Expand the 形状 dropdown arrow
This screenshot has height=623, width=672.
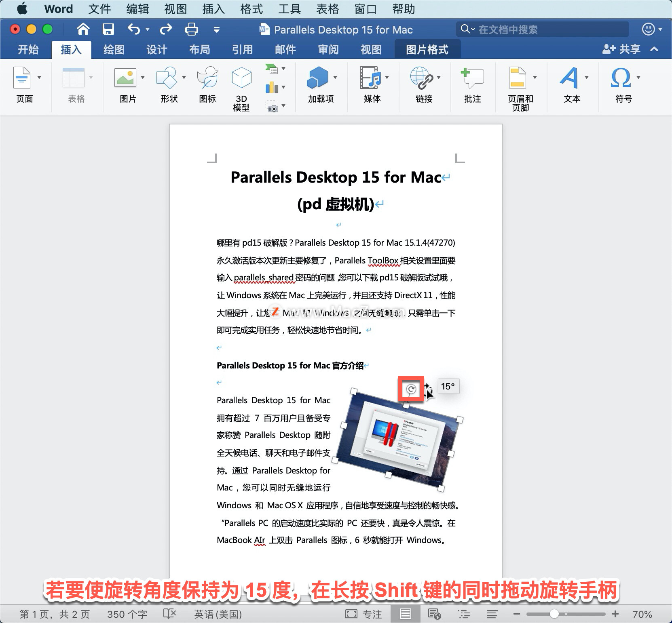click(184, 77)
